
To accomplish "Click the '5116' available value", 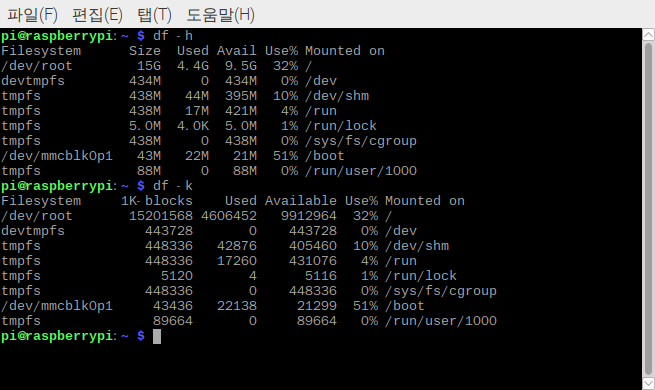I will [321, 276].
